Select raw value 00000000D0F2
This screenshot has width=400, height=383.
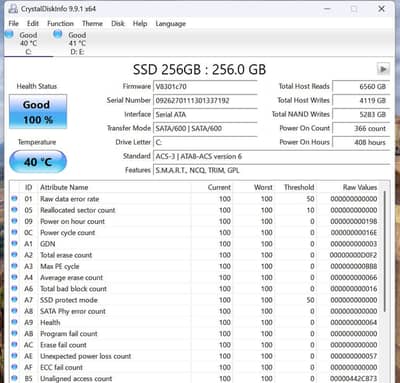(353, 255)
